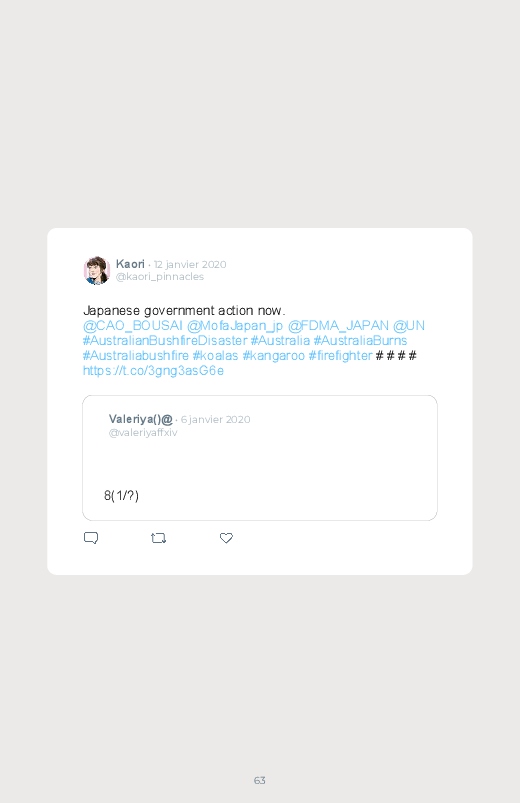Click the 6 janvier 2020 quoted date

pyautogui.click(x=216, y=419)
